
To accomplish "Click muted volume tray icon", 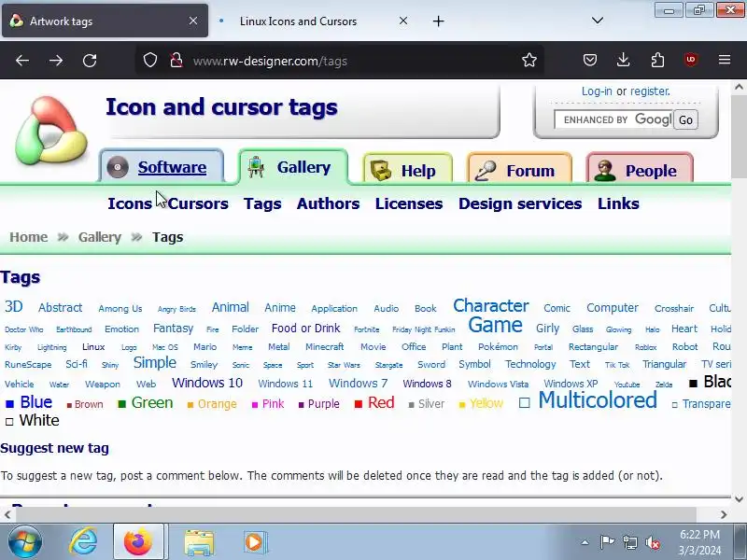I will click(x=652, y=542).
